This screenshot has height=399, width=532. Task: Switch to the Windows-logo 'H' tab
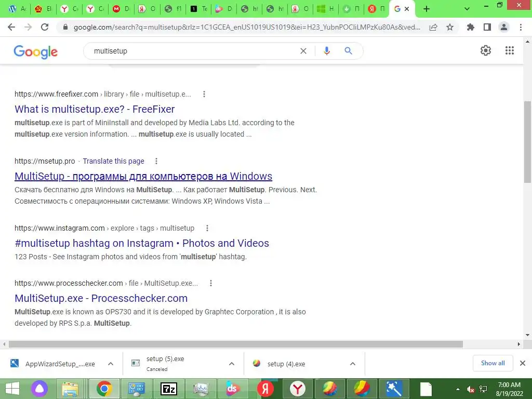(326, 9)
